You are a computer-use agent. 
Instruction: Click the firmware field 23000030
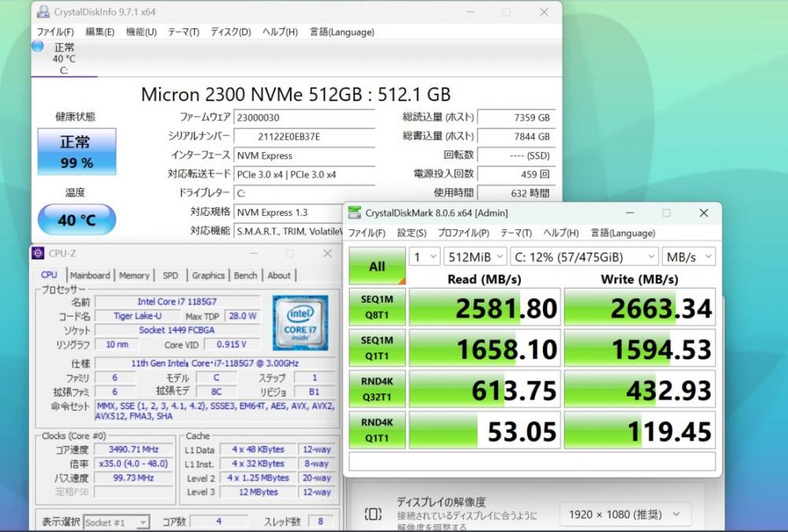pyautogui.click(x=304, y=117)
